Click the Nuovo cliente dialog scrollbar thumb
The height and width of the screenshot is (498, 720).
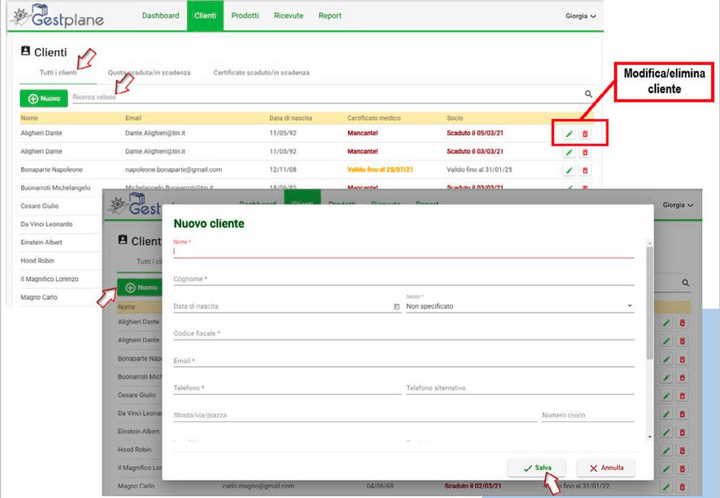(649, 303)
